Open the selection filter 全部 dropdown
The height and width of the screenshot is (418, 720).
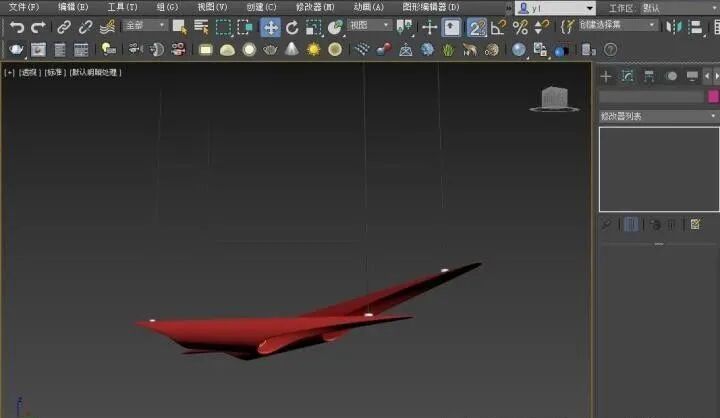(145, 26)
